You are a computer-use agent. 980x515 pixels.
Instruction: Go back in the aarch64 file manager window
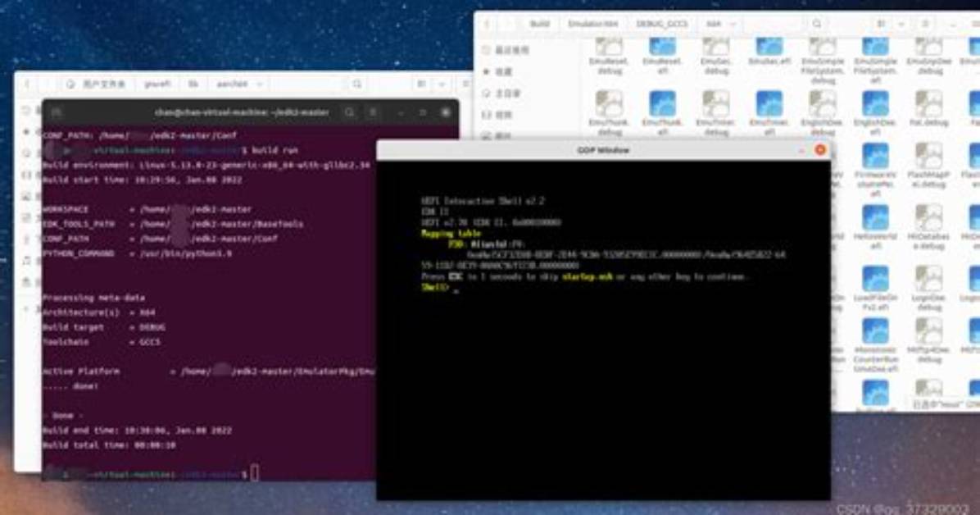(x=28, y=84)
